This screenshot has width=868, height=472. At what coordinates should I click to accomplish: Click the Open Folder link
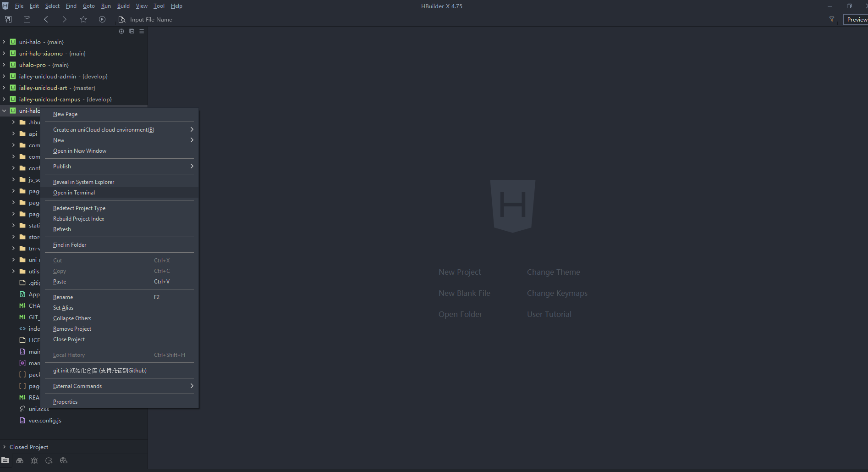pyautogui.click(x=460, y=314)
